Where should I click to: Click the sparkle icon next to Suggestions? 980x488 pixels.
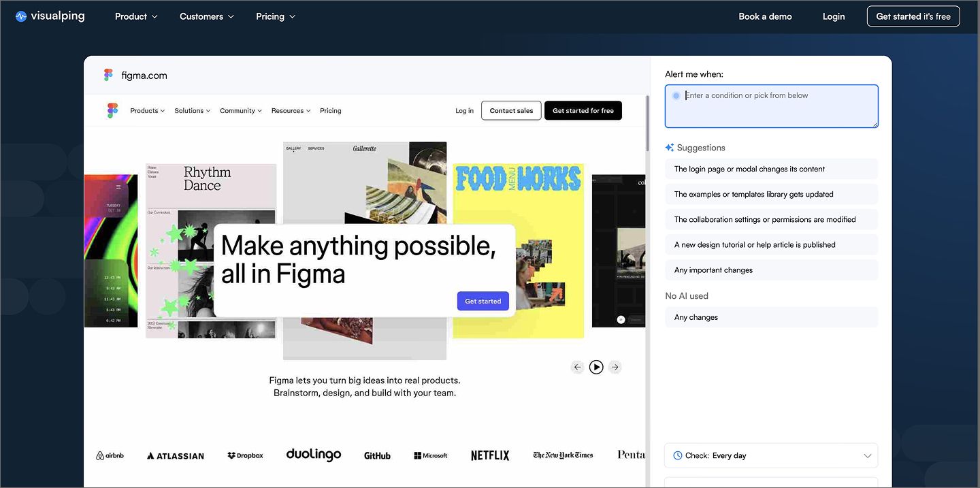pyautogui.click(x=669, y=147)
